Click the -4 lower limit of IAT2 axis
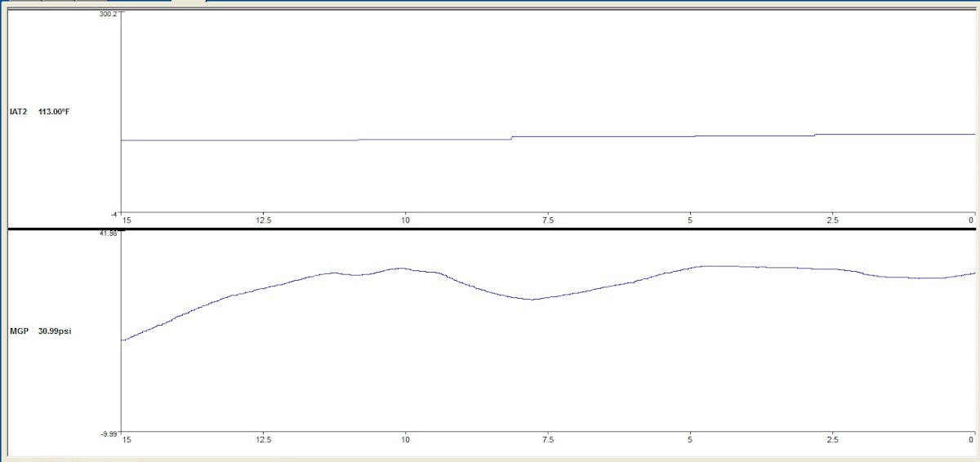 click(114, 214)
